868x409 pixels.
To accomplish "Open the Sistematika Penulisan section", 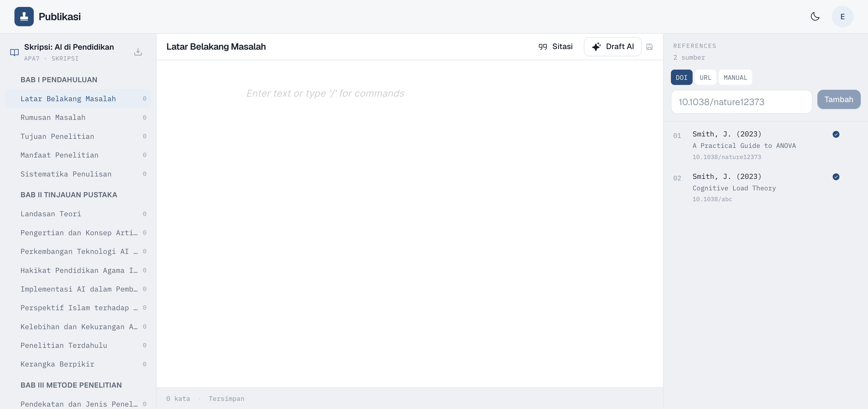I will click(x=78, y=174).
